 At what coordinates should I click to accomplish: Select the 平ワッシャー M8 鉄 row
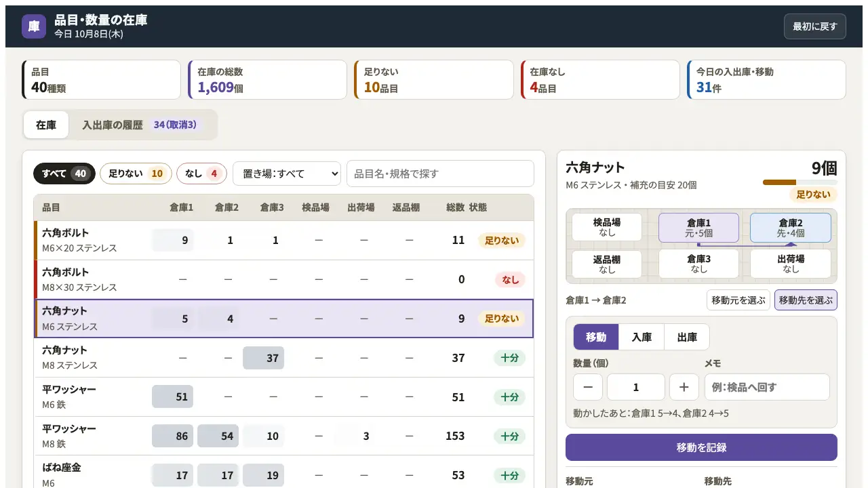pos(284,436)
